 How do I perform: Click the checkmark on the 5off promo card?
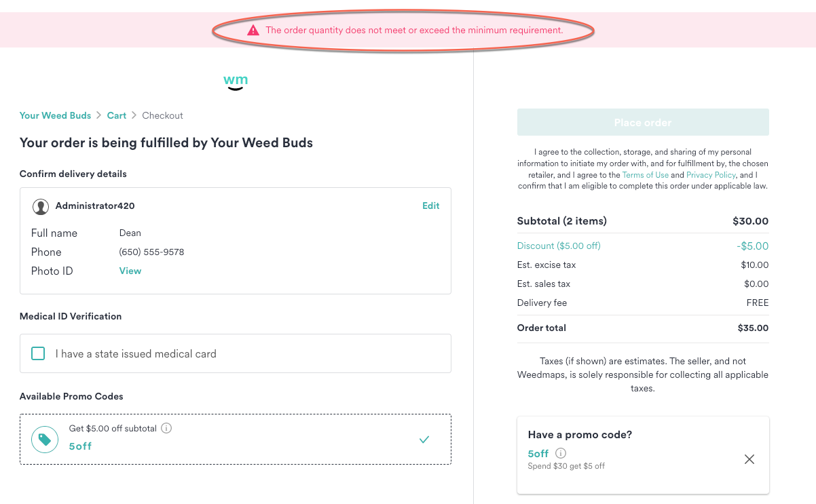pyautogui.click(x=424, y=440)
